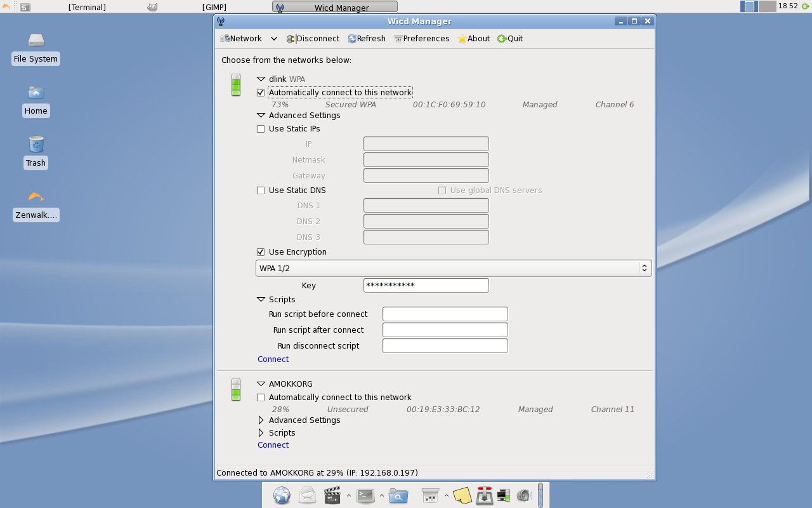Click the "Channel 11" label
This screenshot has width=812, height=508.
(x=613, y=410)
